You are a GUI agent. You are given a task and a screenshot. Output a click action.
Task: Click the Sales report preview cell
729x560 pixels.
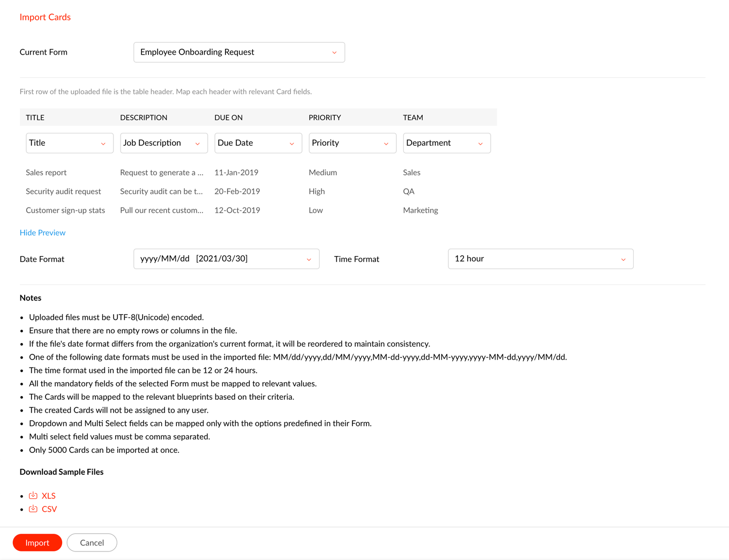point(46,173)
